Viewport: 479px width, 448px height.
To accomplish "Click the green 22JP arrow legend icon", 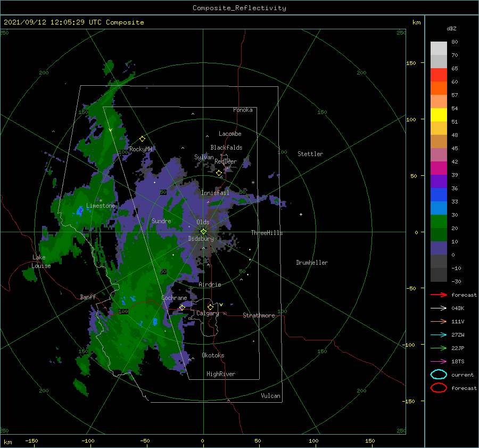I will pos(439,348).
